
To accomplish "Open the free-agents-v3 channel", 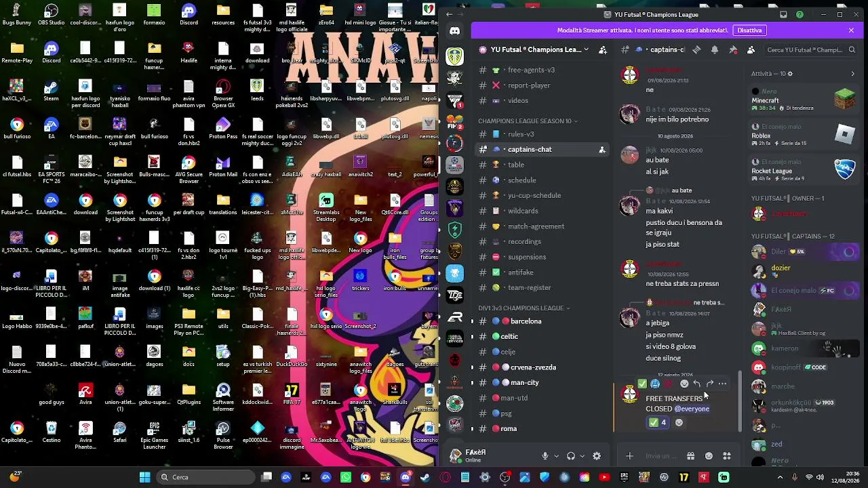I will pos(541,70).
